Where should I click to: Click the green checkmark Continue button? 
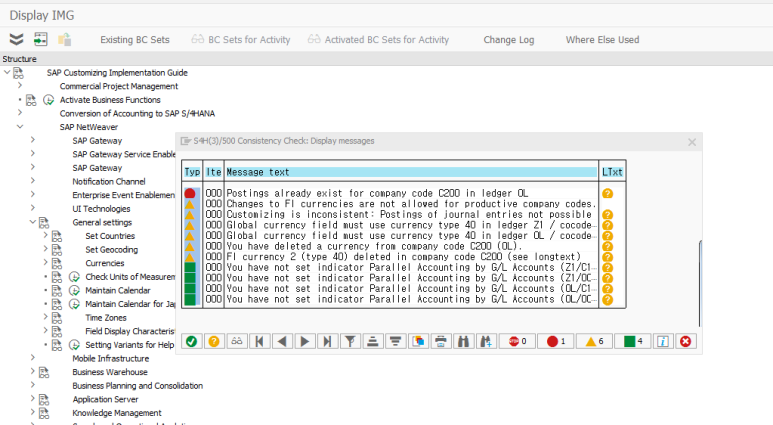[x=191, y=341]
